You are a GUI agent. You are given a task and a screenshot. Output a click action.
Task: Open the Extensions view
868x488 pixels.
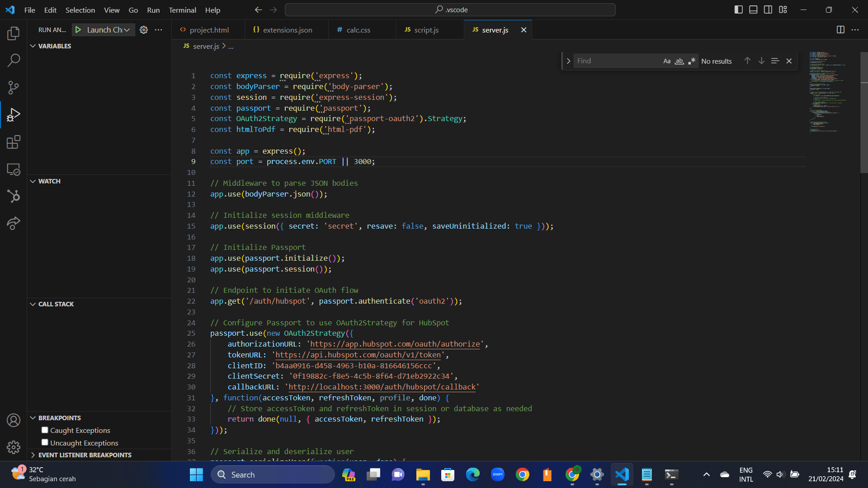click(14, 142)
